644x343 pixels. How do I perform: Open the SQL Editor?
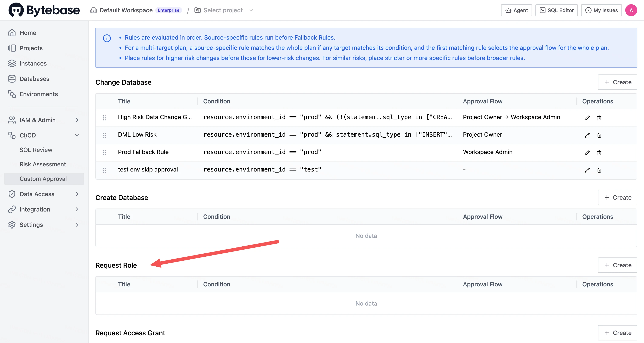556,10
